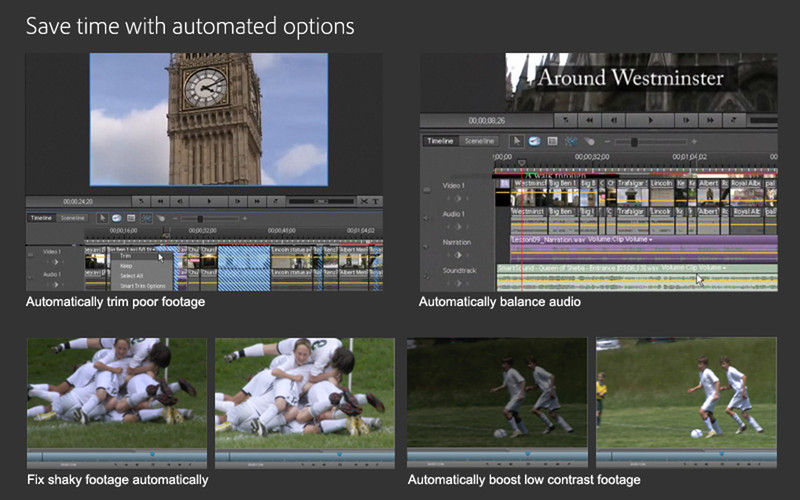This screenshot has width=800, height=500.
Task: Fast forward in the Around Westminster transport
Action: point(710,120)
